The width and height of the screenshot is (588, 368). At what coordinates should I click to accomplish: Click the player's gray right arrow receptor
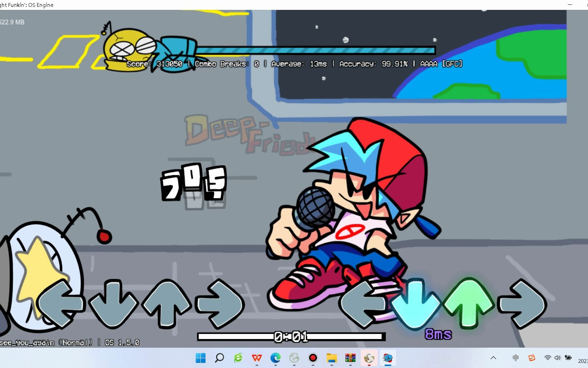[x=522, y=304]
